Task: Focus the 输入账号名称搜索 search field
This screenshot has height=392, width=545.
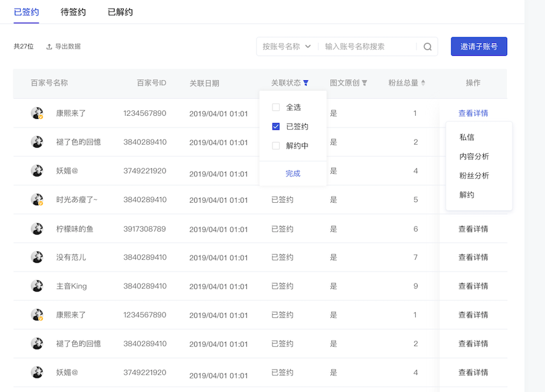Action: pos(369,47)
